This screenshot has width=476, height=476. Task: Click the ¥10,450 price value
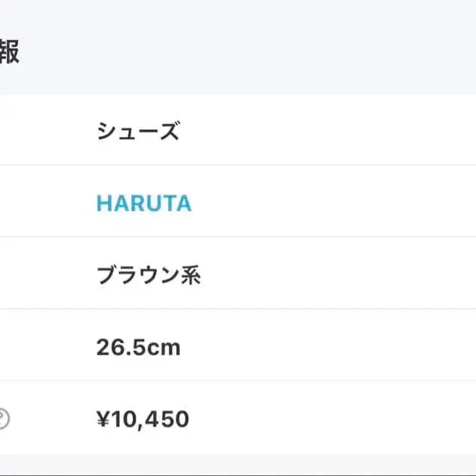143,419
